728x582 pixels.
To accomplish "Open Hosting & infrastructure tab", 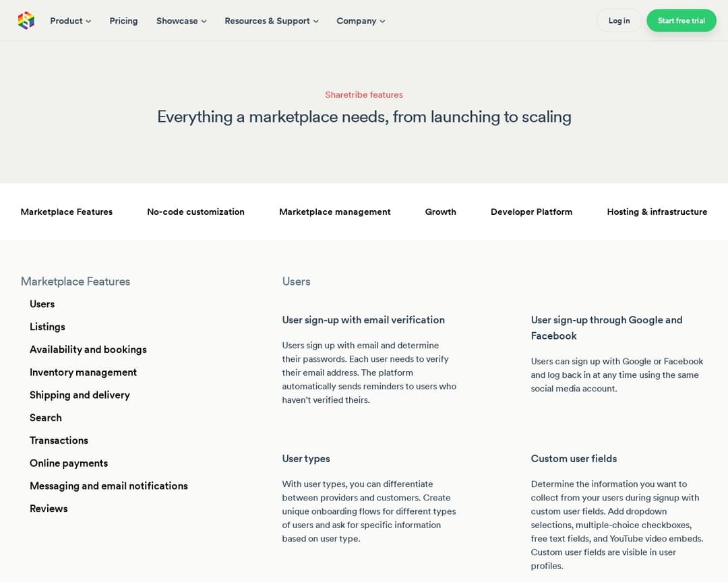I will pos(657,212).
